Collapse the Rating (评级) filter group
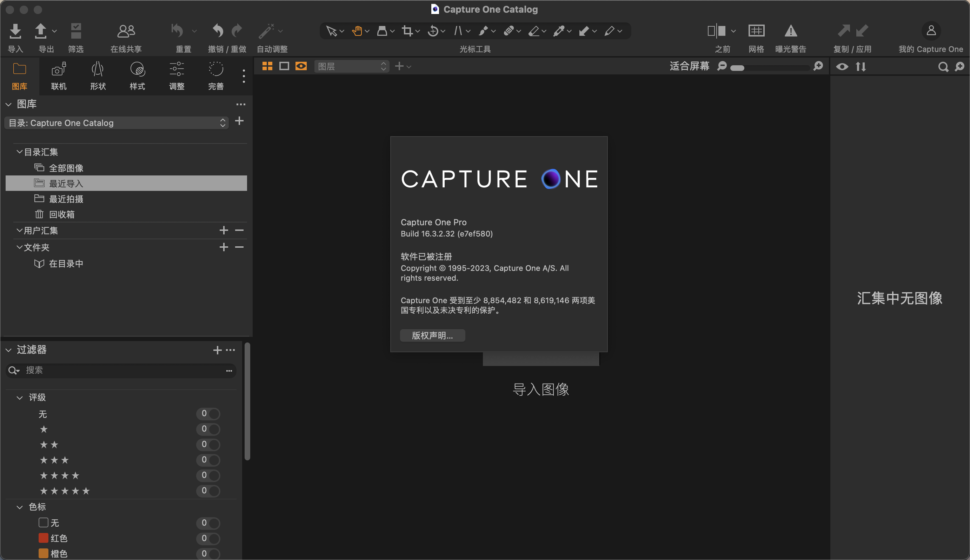The width and height of the screenshot is (970, 560). [20, 398]
